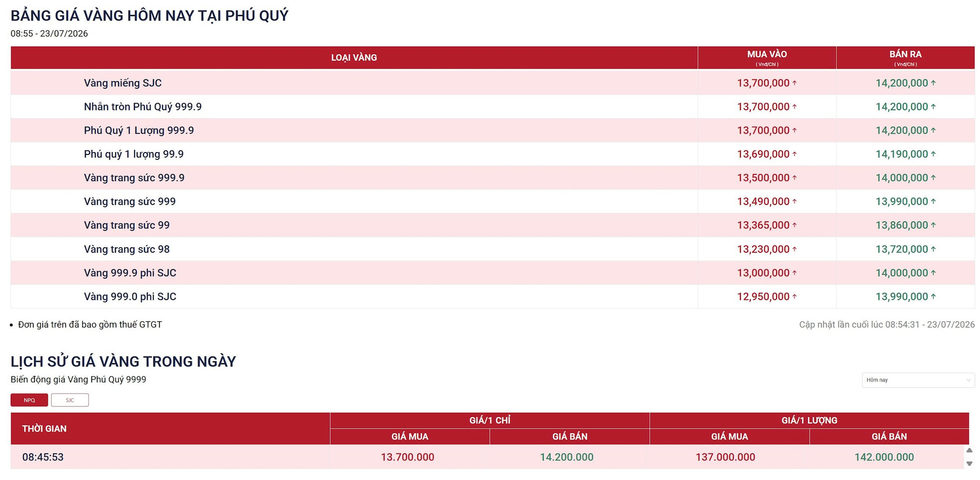Select 'Vàng 999.0 phi SJC' label
Image resolution: width=980 pixels, height=480 pixels.
[130, 296]
